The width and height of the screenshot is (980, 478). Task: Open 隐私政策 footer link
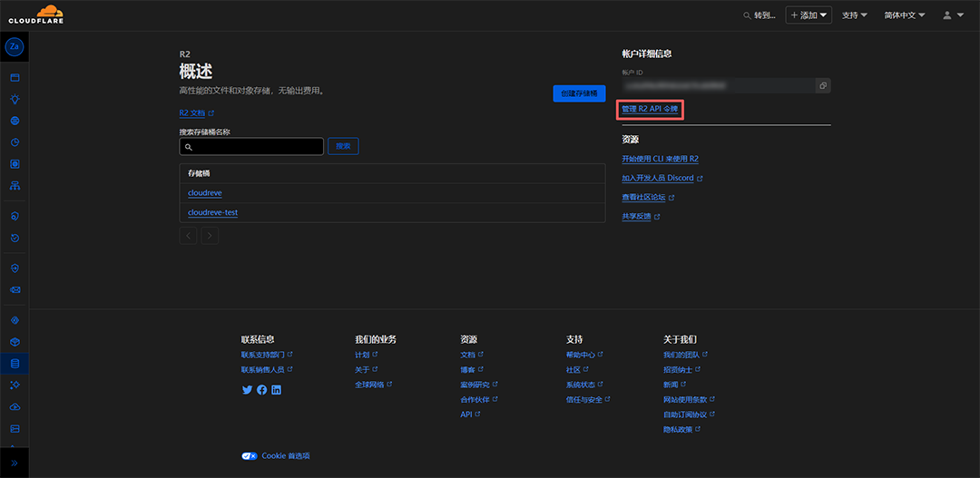[x=681, y=429]
